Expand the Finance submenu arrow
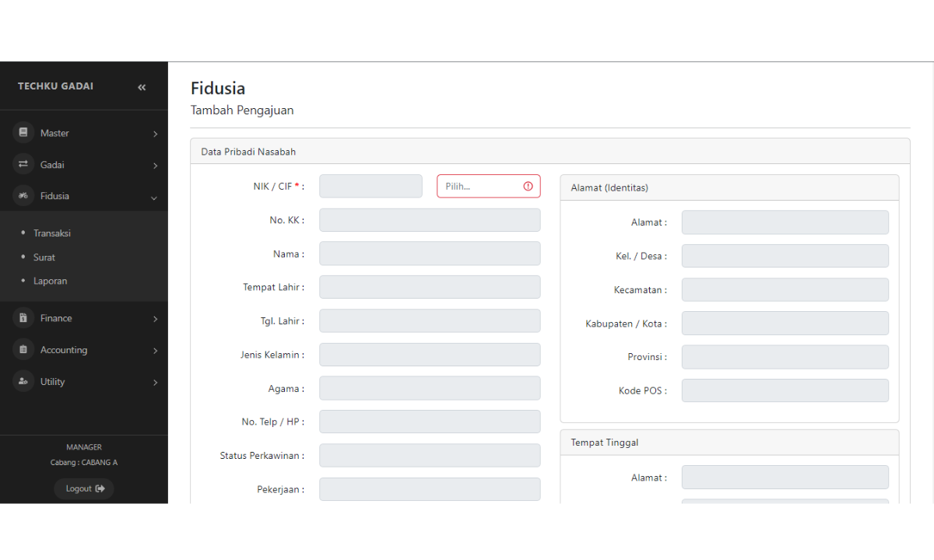Screen dimensions: 934x560 point(155,319)
